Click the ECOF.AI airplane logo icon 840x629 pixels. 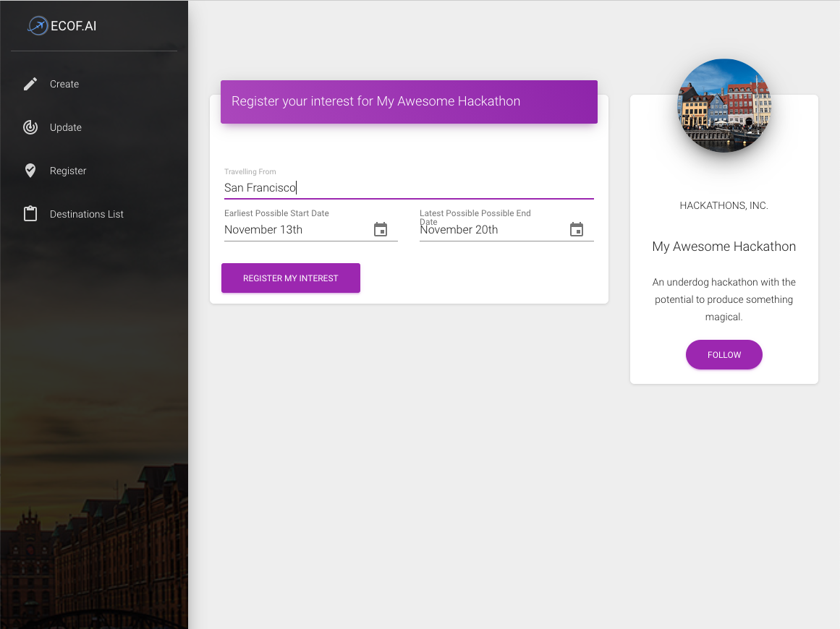coord(38,26)
